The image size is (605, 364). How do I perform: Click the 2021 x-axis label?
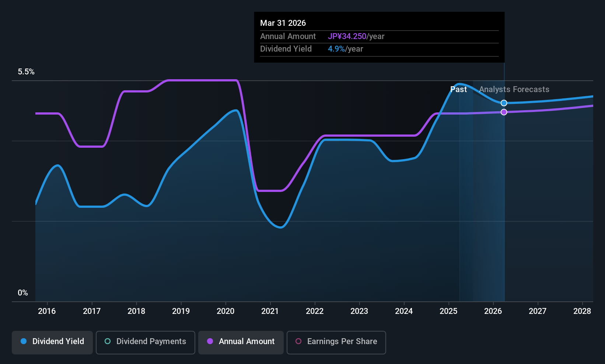[x=270, y=311]
